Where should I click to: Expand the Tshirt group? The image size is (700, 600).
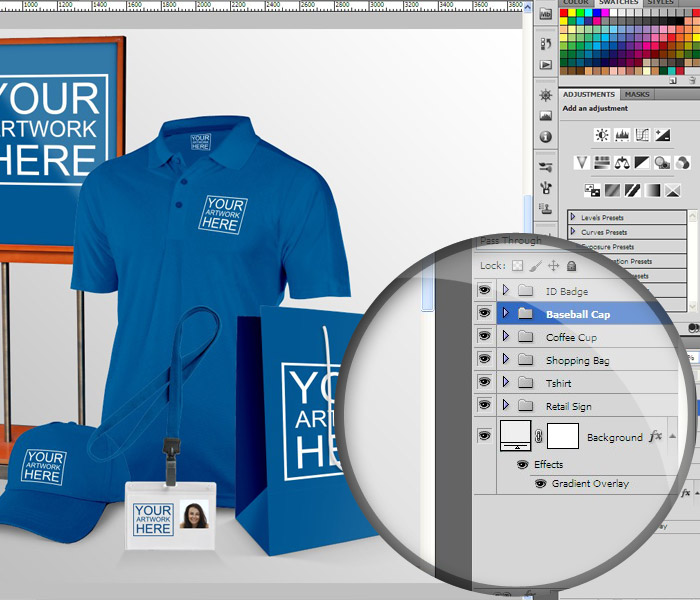[506, 382]
